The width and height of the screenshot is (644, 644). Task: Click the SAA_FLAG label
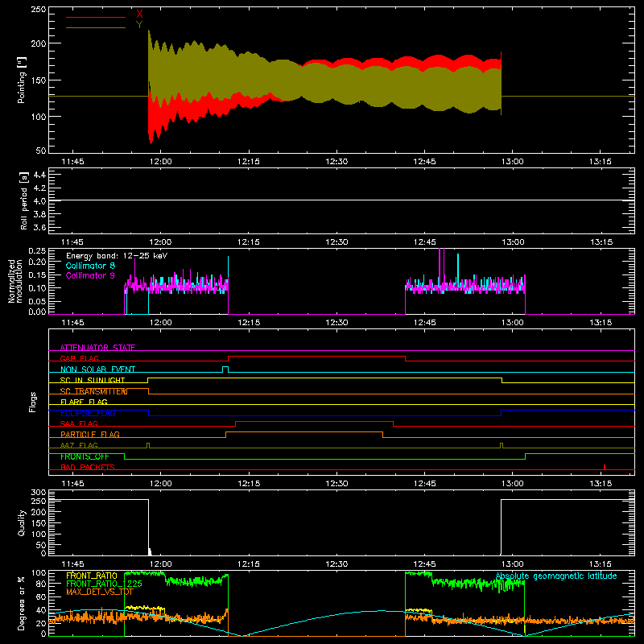[x=79, y=423]
